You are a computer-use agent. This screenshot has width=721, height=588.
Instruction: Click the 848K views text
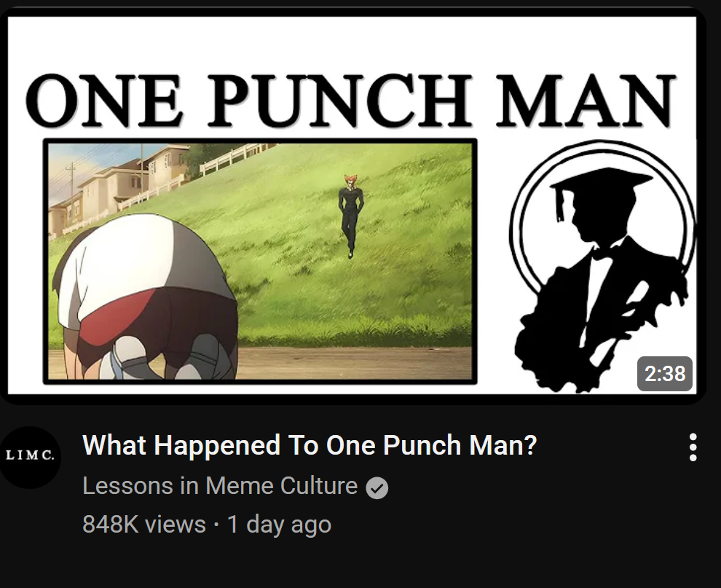point(144,525)
